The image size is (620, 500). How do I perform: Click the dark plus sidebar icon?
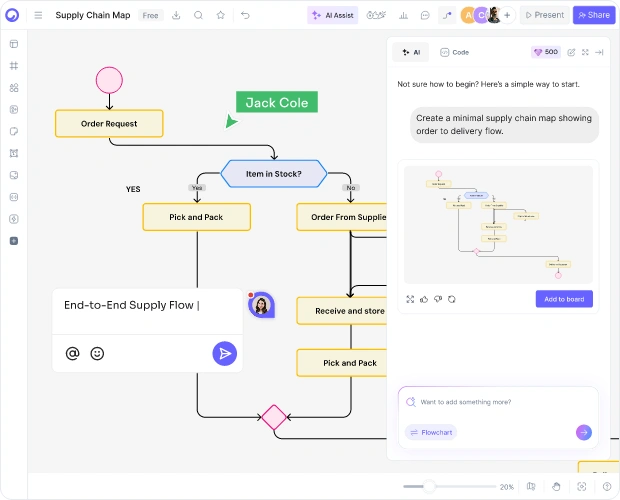14,241
